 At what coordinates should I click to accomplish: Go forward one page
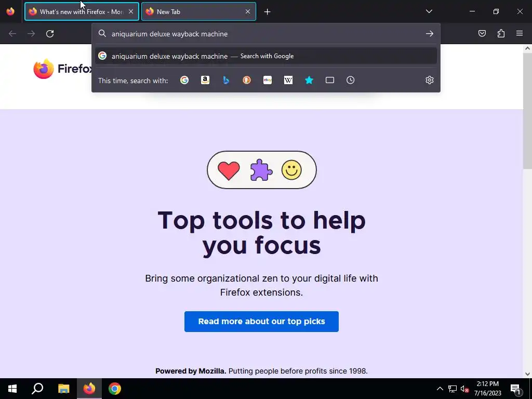(31, 34)
